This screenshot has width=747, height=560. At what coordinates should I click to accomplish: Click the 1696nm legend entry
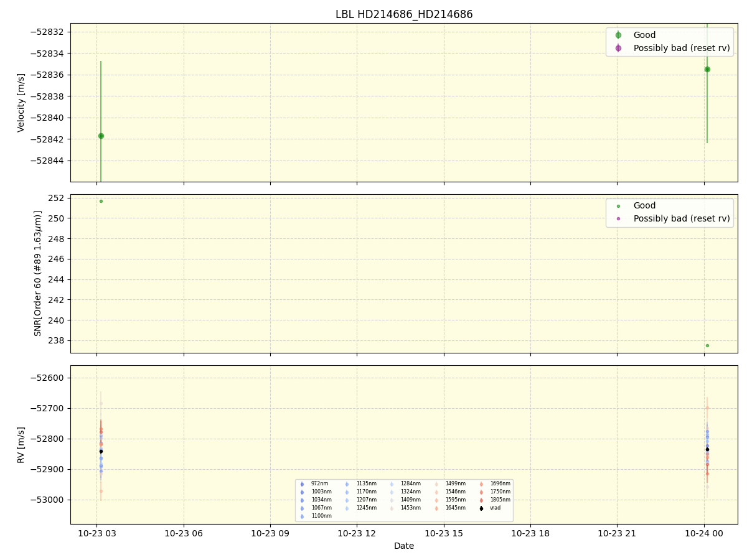(494, 484)
